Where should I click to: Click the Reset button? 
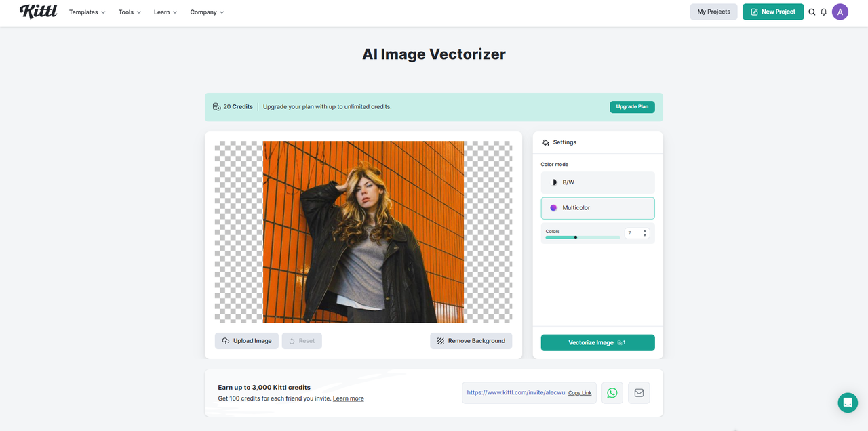[x=302, y=341]
